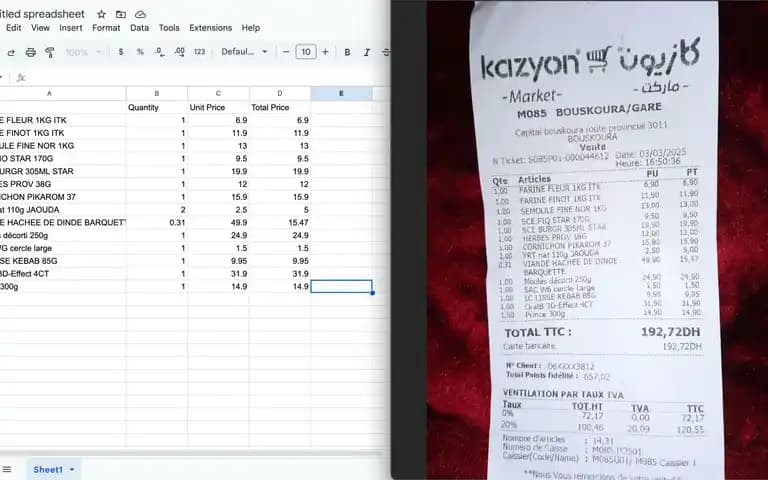Open the Data menu
Screen dimensions: 768x480
tap(139, 28)
